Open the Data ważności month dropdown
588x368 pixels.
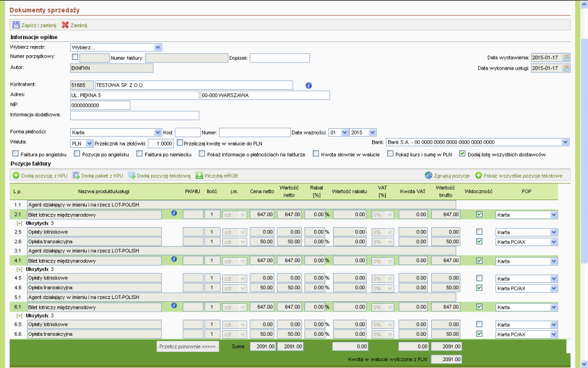coord(339,133)
